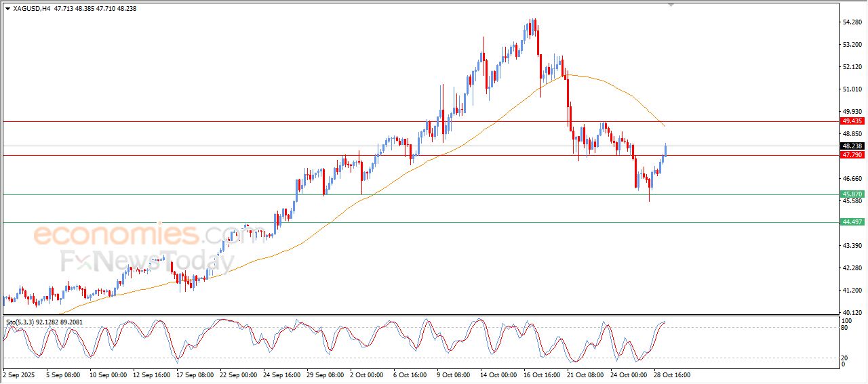Viewport: 868px width, 384px height.
Task: Click the latest blue candle at chart's right end
Action: [x=666, y=150]
